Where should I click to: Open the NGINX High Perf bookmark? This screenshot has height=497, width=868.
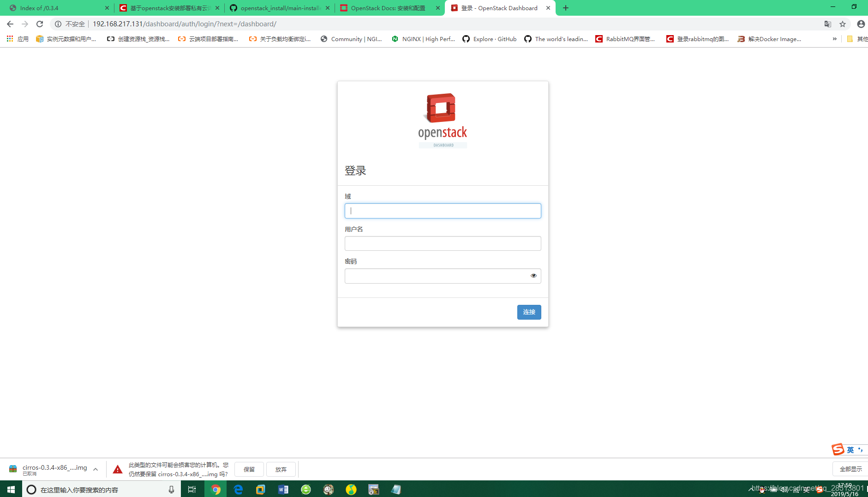(x=423, y=39)
